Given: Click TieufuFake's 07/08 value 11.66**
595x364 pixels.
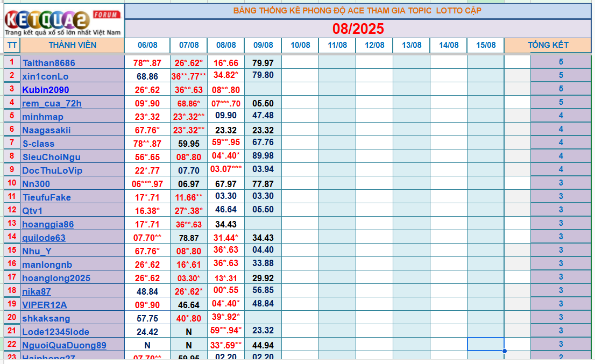Looking at the screenshot, I should coord(189,197).
